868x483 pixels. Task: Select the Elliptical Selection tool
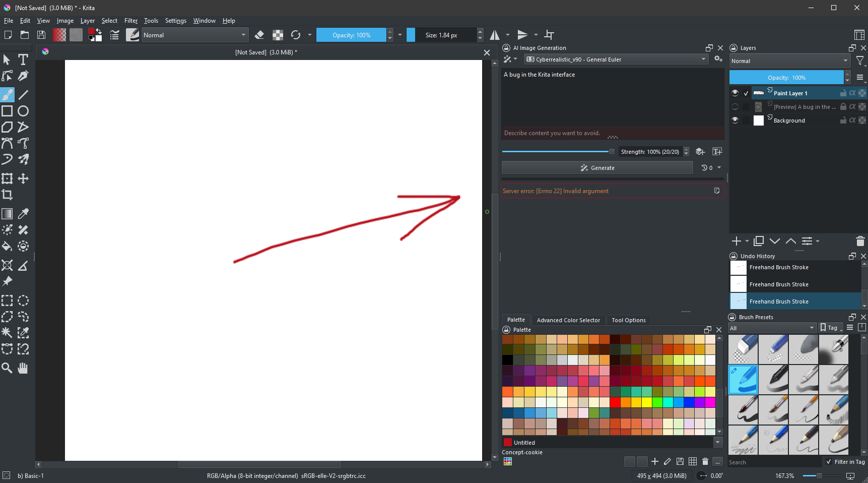[23, 300]
